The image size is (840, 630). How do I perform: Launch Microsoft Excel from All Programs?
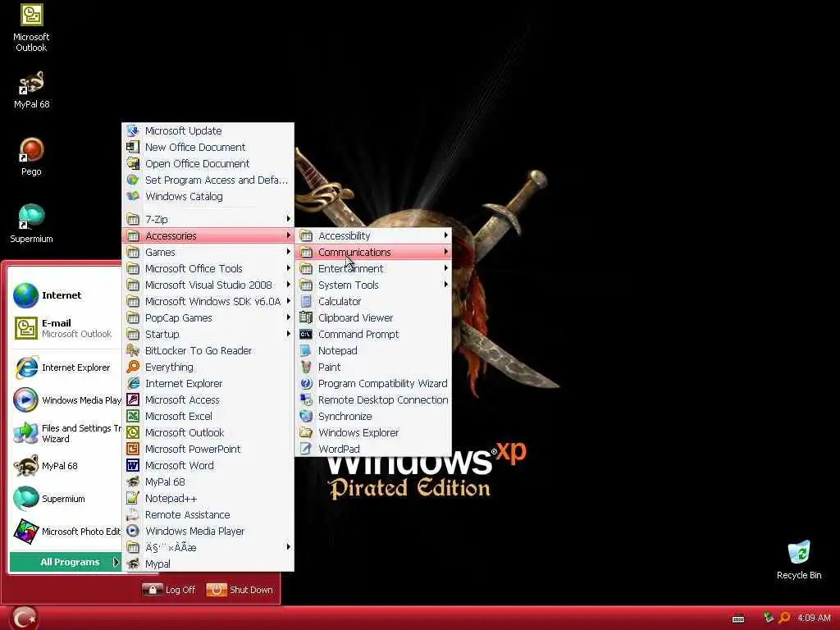pyautogui.click(x=208, y=416)
